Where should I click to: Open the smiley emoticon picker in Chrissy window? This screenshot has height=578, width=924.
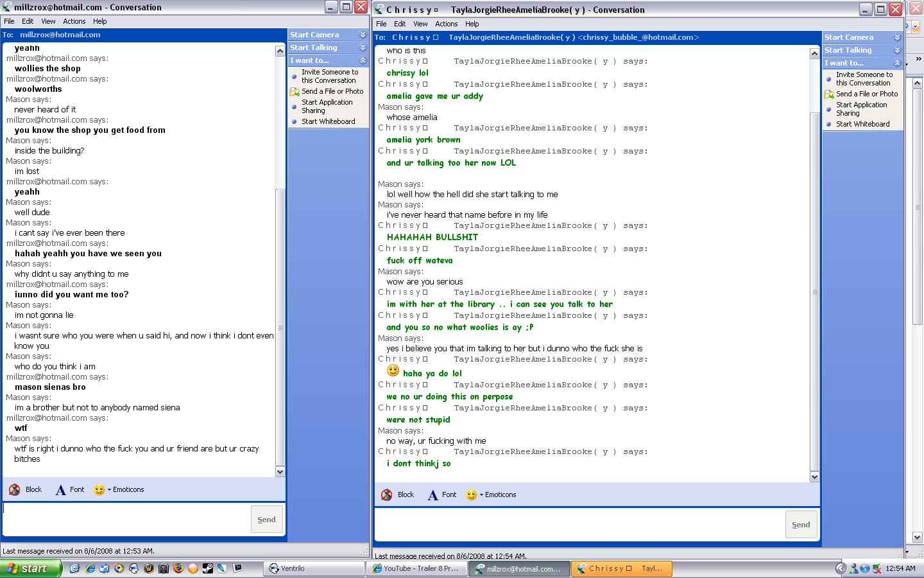tap(472, 495)
